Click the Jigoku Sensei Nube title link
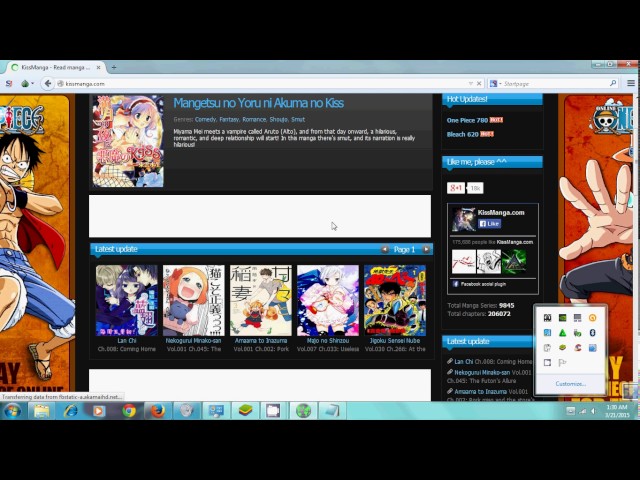 coord(395,340)
